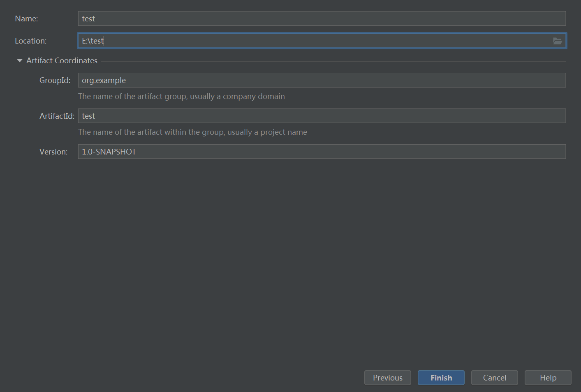The image size is (581, 392).
Task: Select the Version field 1.0-SNAPSHOT
Action: point(322,152)
